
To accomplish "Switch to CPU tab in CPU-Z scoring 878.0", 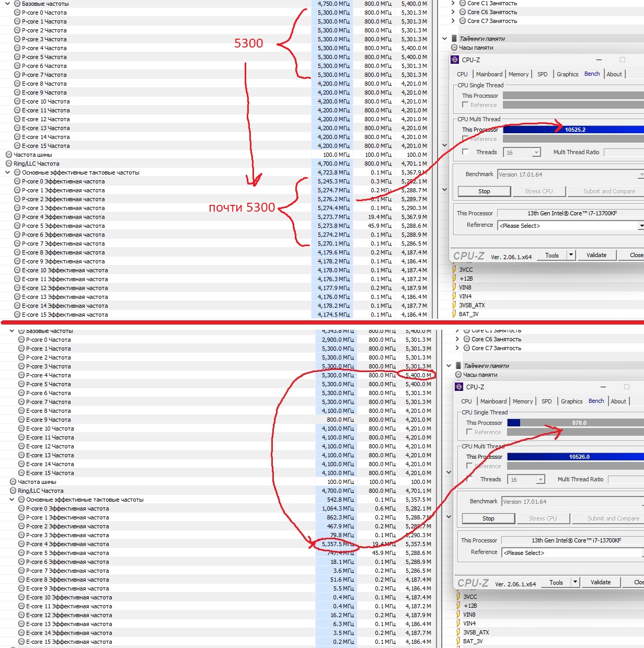I will [466, 401].
